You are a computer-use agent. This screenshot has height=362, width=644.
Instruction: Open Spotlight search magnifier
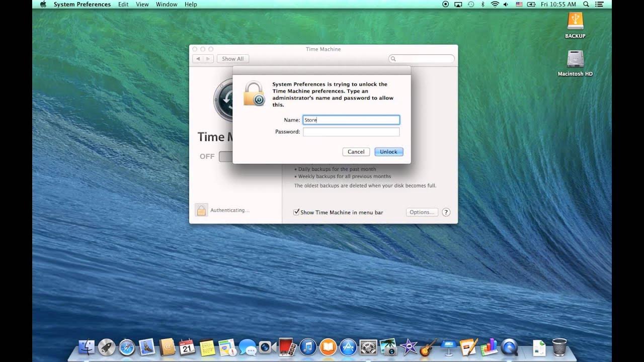[586, 4]
